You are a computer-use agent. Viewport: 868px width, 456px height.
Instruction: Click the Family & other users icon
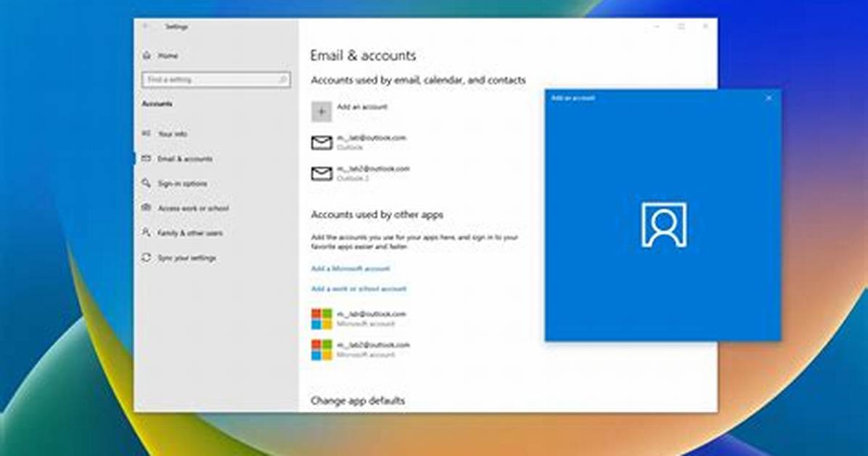146,232
